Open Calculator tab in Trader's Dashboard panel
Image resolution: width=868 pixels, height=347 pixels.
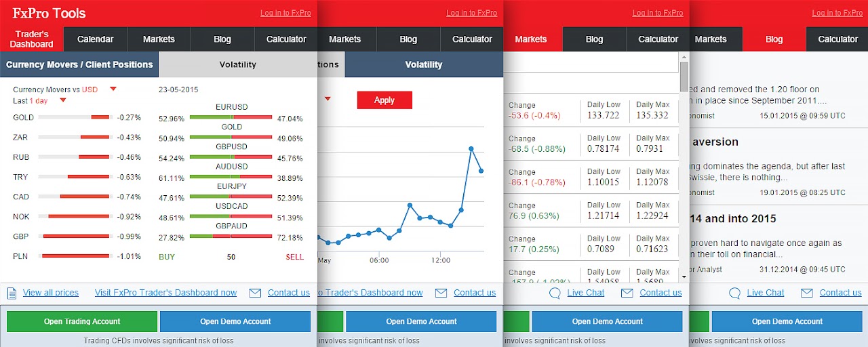tap(286, 39)
